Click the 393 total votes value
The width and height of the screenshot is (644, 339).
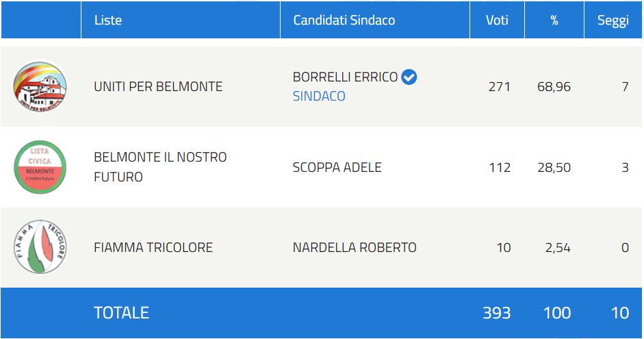[x=497, y=313]
